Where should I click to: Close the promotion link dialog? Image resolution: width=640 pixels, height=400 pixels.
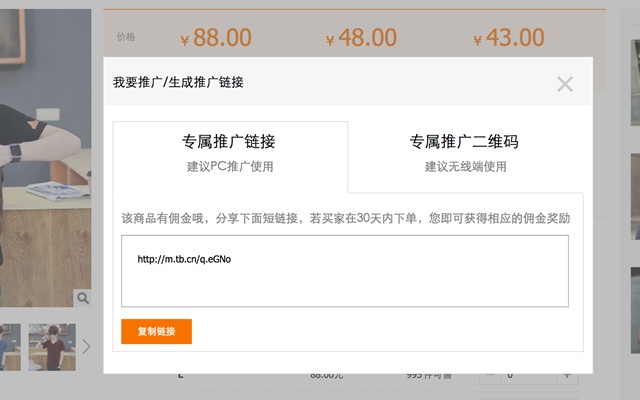coord(565,84)
